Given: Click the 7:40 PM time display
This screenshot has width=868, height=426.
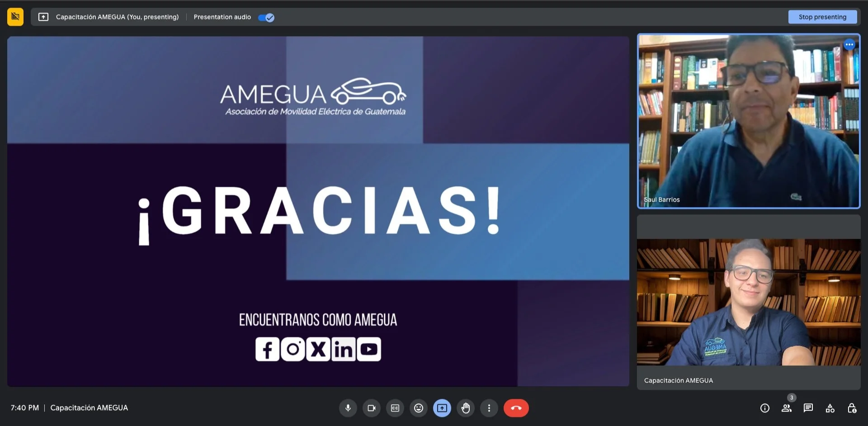Looking at the screenshot, I should click(25, 408).
